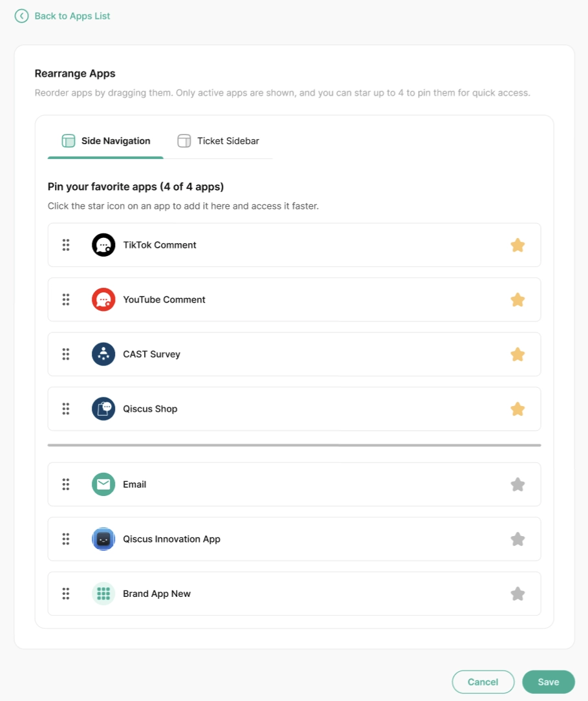Pin Brand App New with star

[518, 594]
